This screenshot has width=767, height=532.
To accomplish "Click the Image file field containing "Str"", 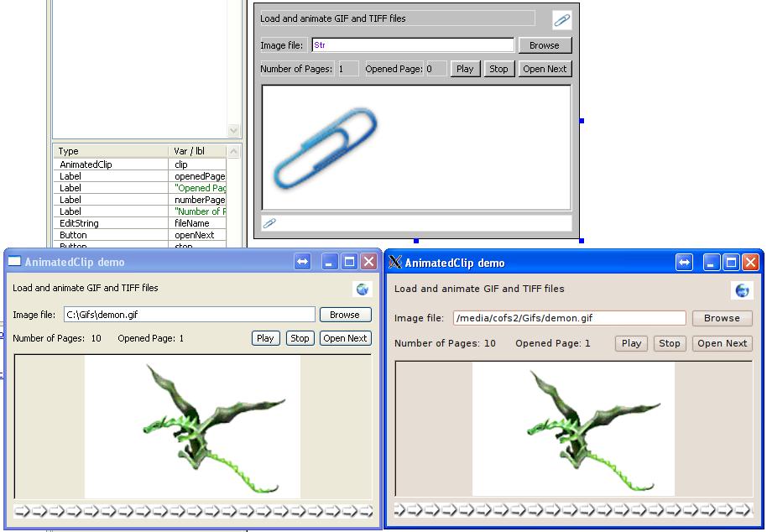I will [x=412, y=45].
